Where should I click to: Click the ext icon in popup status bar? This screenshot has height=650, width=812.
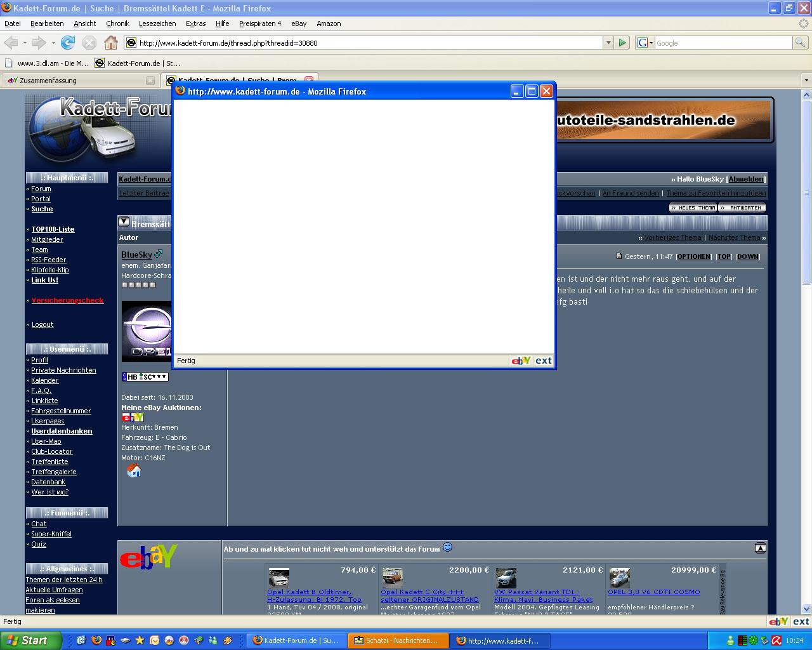(x=544, y=361)
